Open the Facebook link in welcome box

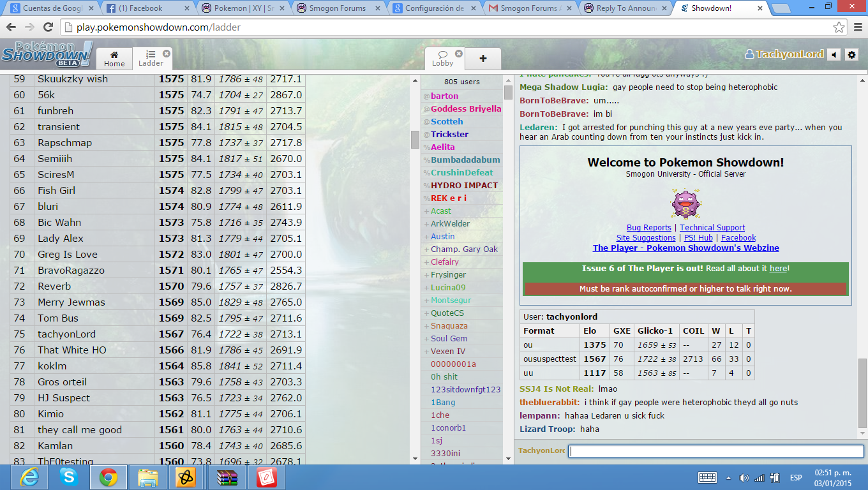[738, 238]
